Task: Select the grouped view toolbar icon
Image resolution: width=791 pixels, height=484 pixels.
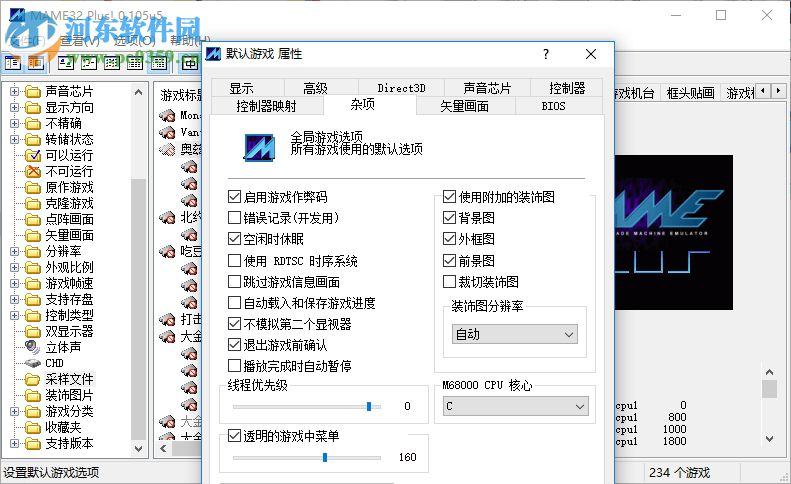Action: pyautogui.click(x=158, y=63)
